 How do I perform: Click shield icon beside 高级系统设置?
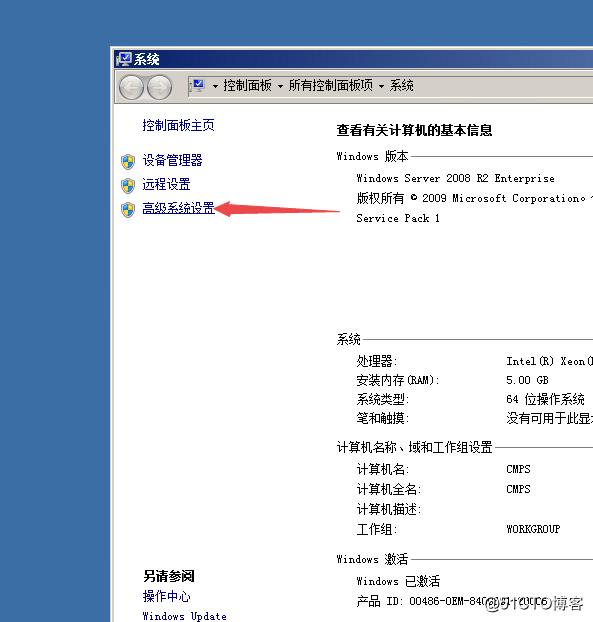[x=128, y=209]
